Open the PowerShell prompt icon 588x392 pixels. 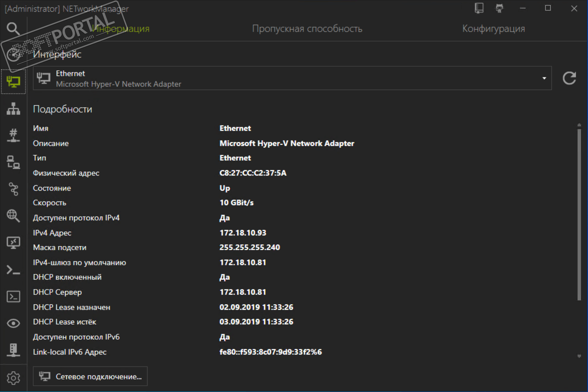coord(13,269)
